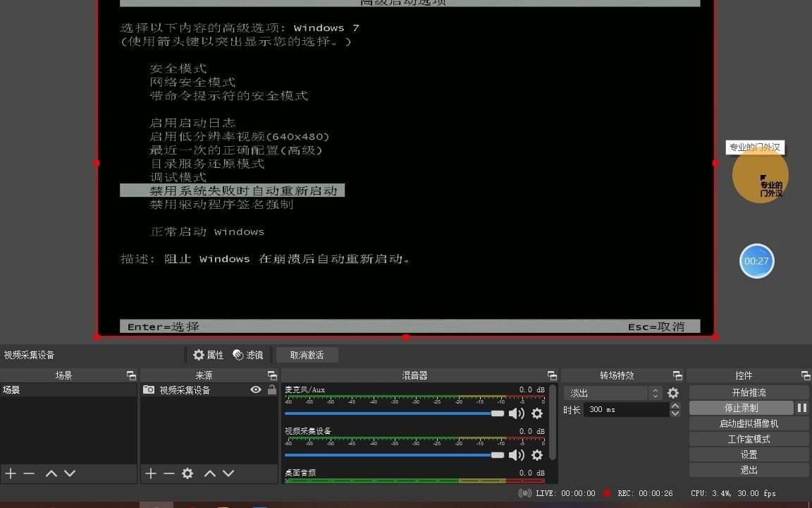
Task: Add a new source with the plus icon
Action: pos(151,473)
